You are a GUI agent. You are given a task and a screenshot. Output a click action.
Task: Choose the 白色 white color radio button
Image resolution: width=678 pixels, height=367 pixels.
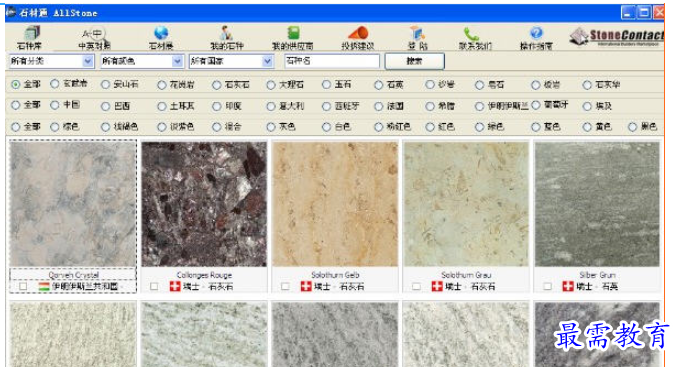click(x=326, y=127)
